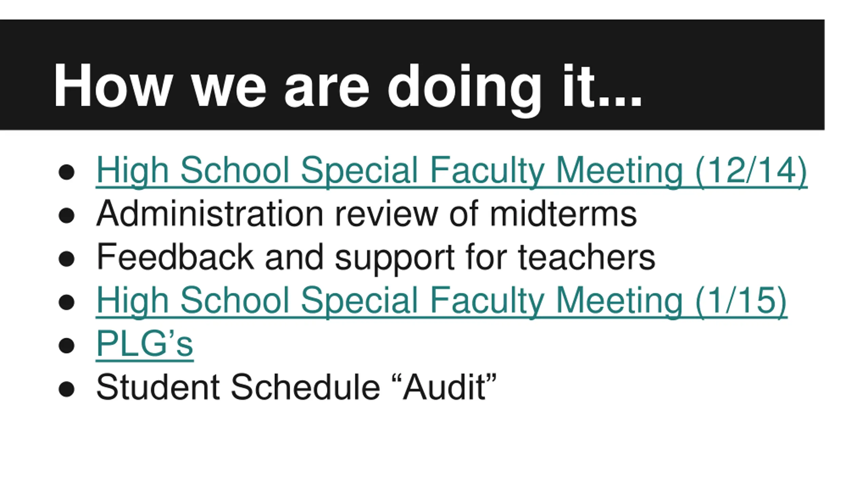
Task: Click the "(1/15)" date in the meeting link
Action: pos(741,301)
